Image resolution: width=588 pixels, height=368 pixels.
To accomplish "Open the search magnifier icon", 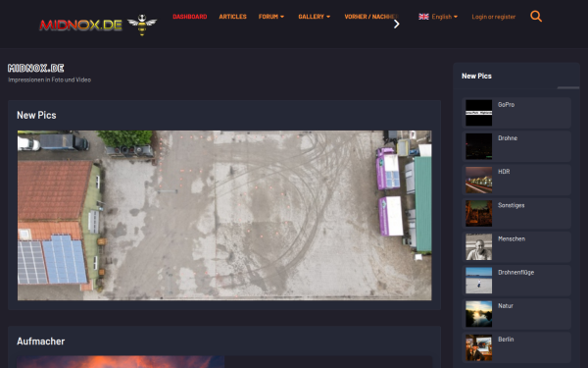I will point(536,16).
